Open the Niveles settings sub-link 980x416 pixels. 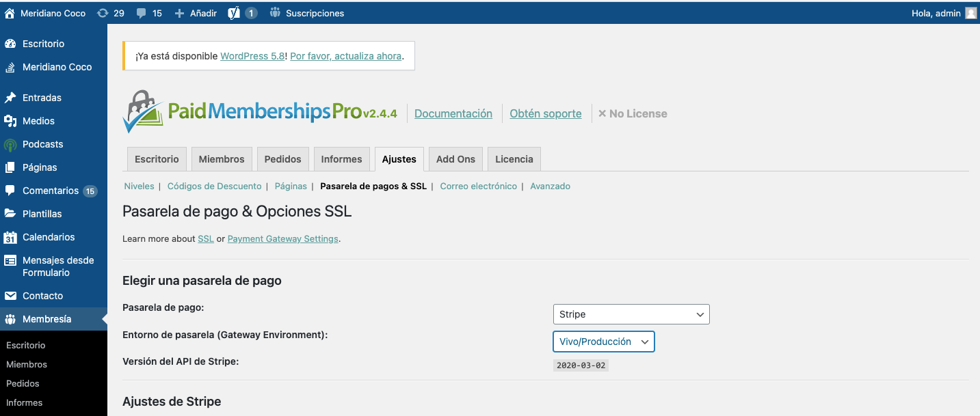[x=139, y=186]
